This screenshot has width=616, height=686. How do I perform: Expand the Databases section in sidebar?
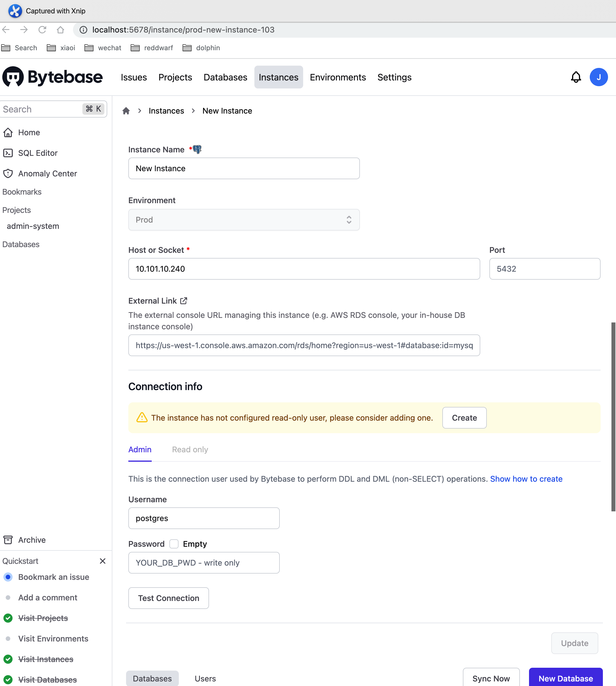(x=21, y=244)
